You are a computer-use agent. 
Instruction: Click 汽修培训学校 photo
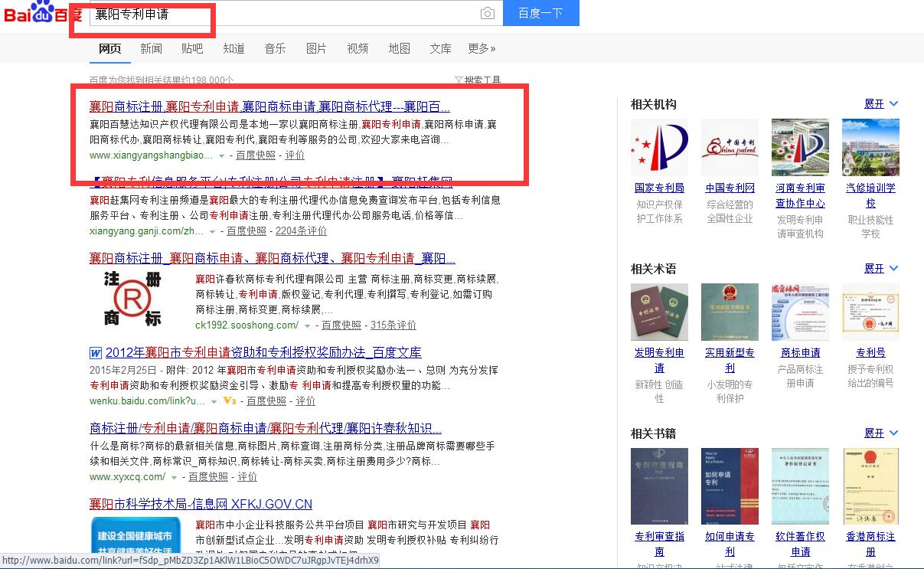(x=870, y=147)
